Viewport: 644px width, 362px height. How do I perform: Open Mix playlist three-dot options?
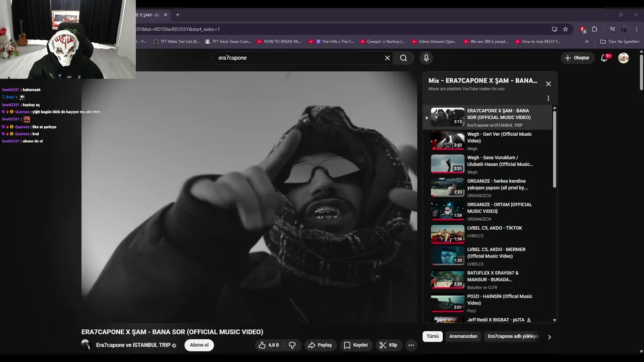[548, 99]
